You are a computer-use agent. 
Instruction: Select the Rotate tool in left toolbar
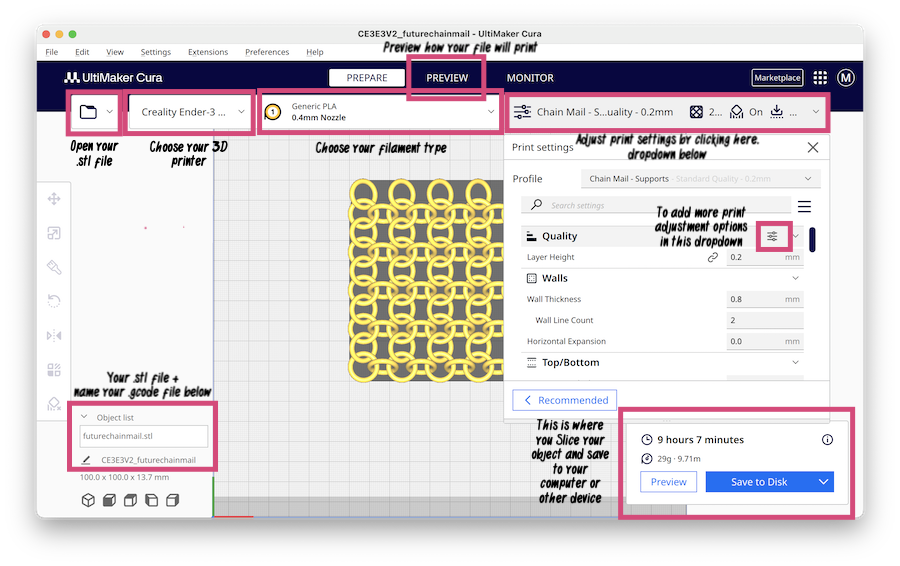(55, 301)
